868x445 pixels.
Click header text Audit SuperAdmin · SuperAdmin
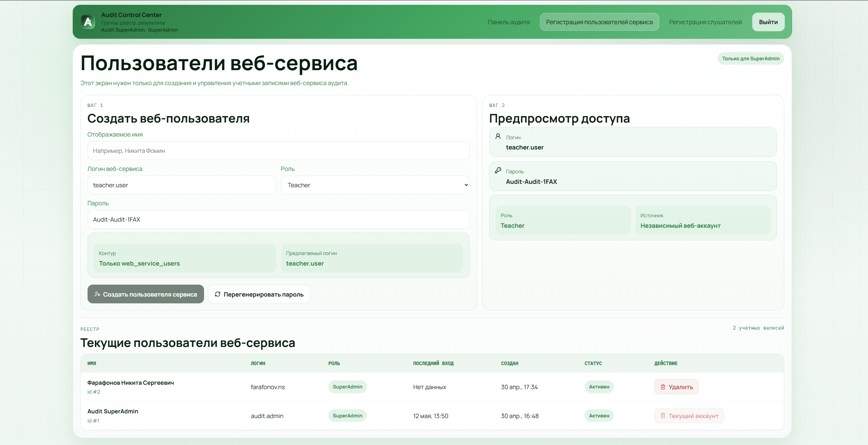(139, 30)
